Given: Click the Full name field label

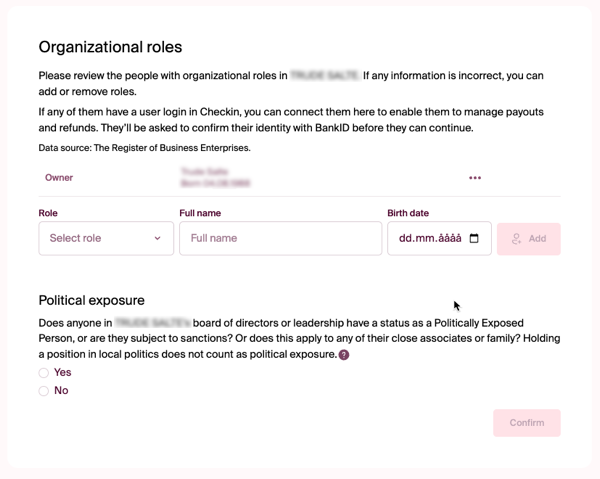Looking at the screenshot, I should (200, 213).
